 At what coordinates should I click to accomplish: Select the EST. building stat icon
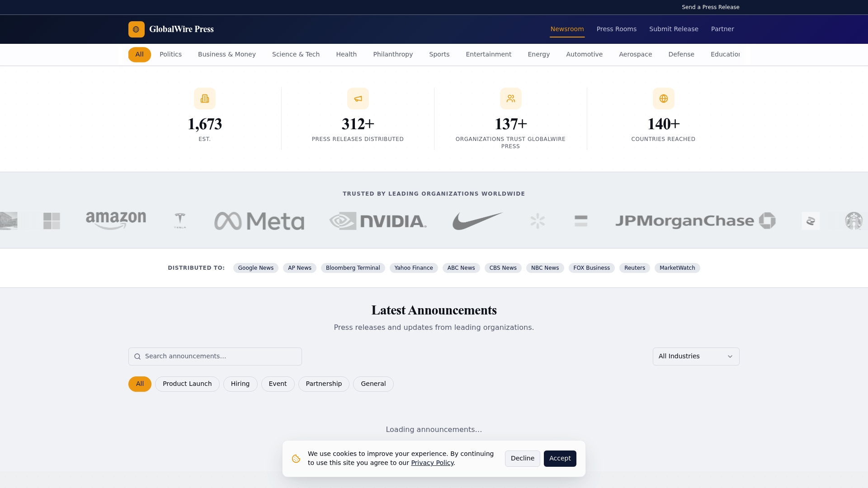point(205,99)
